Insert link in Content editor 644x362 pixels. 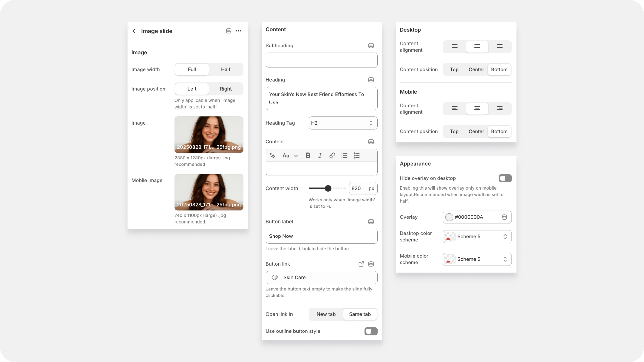click(x=332, y=156)
